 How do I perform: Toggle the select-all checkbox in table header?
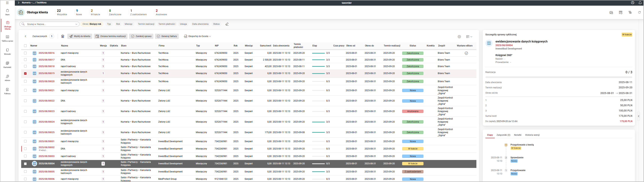coord(25,46)
